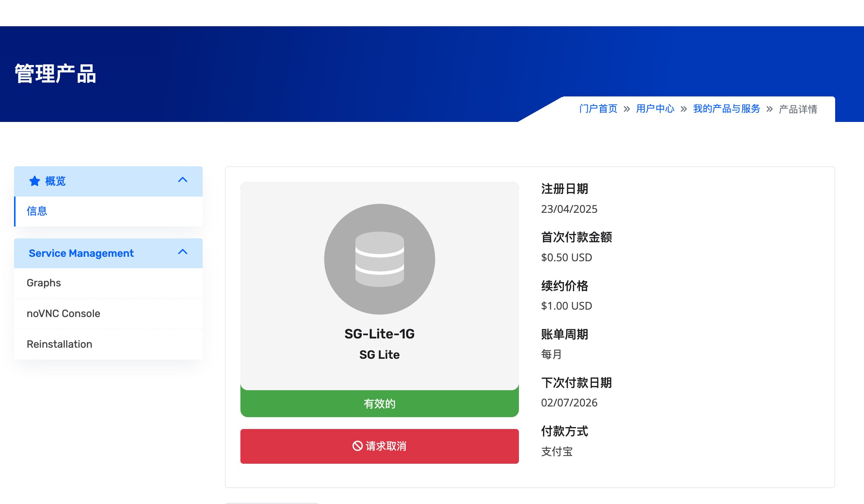864x504 pixels.
Task: Click the gray database product icon
Action: 379,259
